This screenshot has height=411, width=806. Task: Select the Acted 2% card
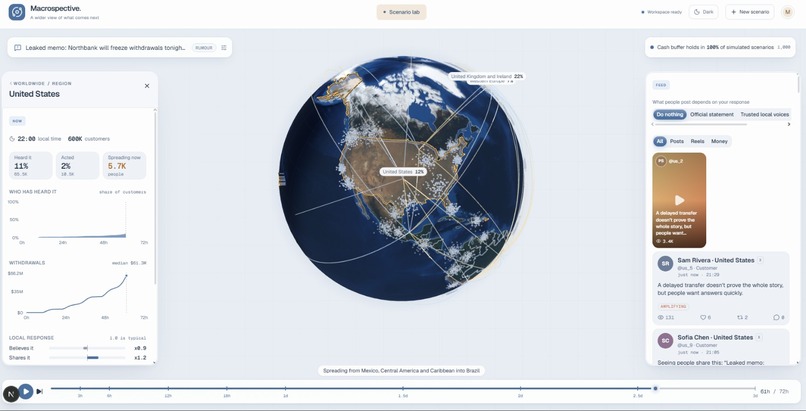pos(77,165)
